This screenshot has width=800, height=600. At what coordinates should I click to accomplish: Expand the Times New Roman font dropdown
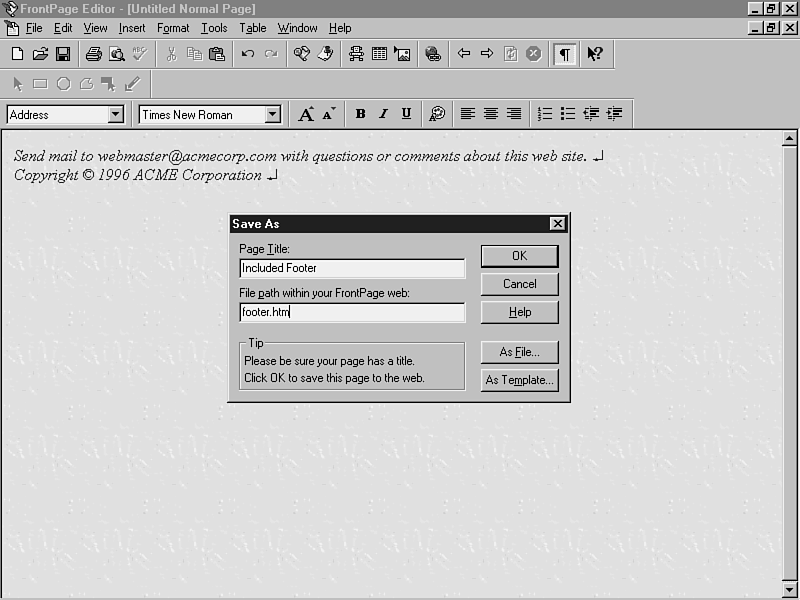coord(272,115)
